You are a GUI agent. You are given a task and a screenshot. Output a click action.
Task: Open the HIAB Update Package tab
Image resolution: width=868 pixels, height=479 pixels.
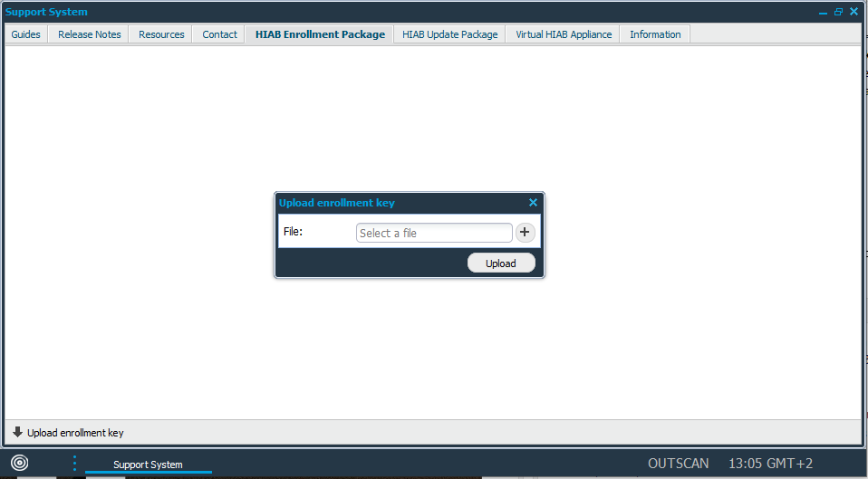click(x=449, y=34)
